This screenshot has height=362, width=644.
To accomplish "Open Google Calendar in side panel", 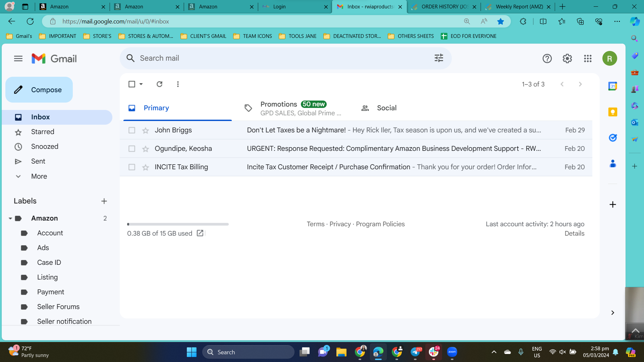I will point(612,86).
